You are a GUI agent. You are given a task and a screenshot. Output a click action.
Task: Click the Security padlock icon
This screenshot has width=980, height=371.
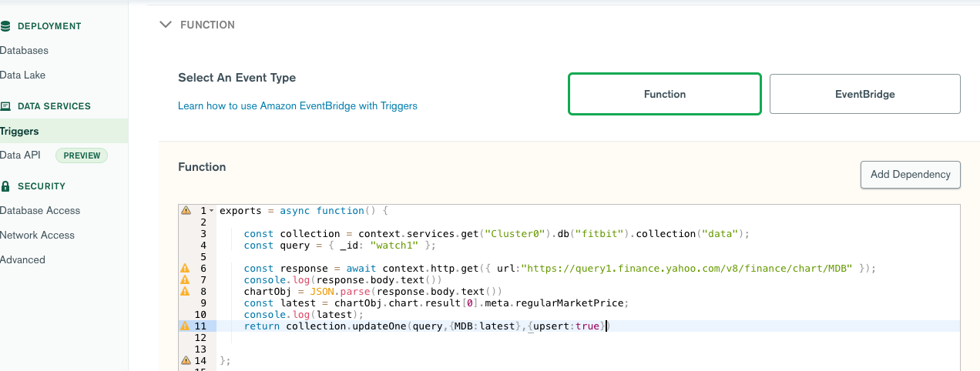5,186
